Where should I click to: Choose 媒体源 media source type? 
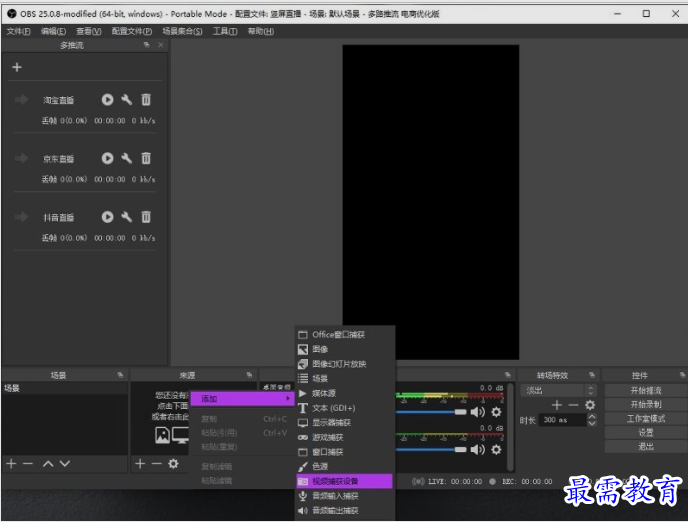345,393
